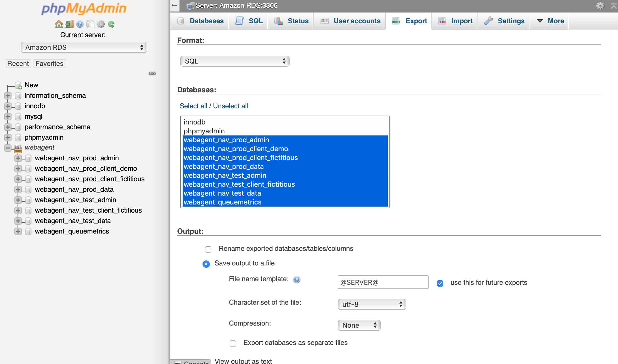Click Server: Amazon RDS:3306 breadcrumb link
The width and height of the screenshot is (618, 364).
[x=236, y=6]
